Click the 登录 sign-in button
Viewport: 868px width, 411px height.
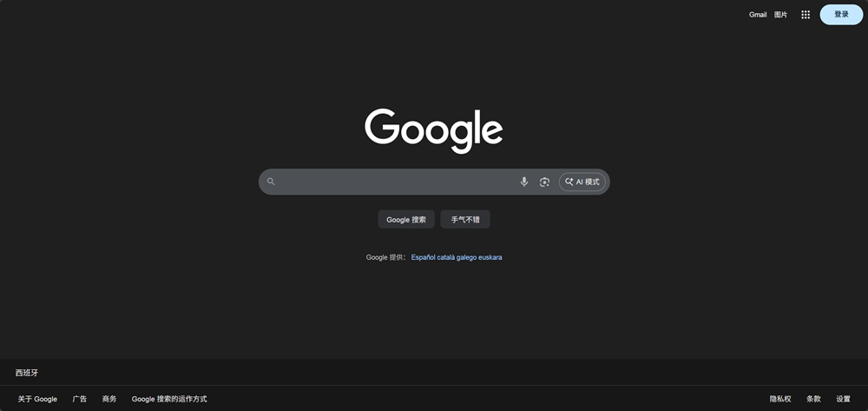pos(841,15)
